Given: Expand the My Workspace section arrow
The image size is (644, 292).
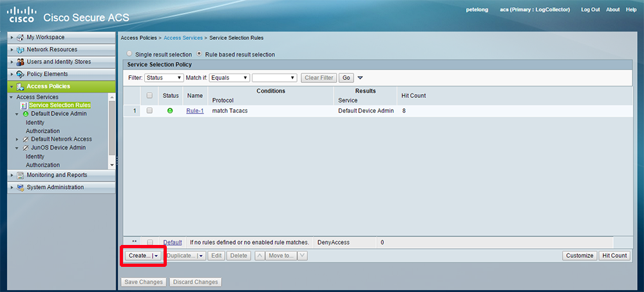Looking at the screenshot, I should click(x=12, y=37).
